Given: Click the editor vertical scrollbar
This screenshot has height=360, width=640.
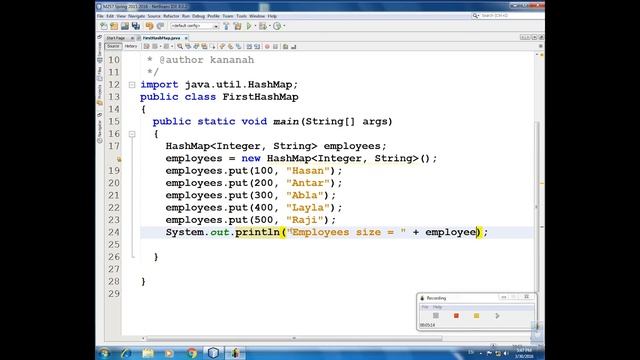Looking at the screenshot, I should 537,206.
